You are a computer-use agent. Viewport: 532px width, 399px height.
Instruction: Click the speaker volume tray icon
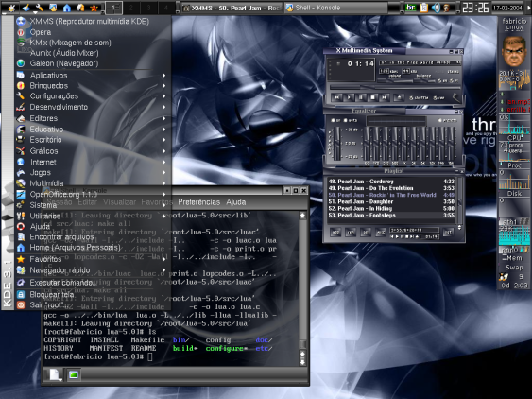(x=436, y=8)
